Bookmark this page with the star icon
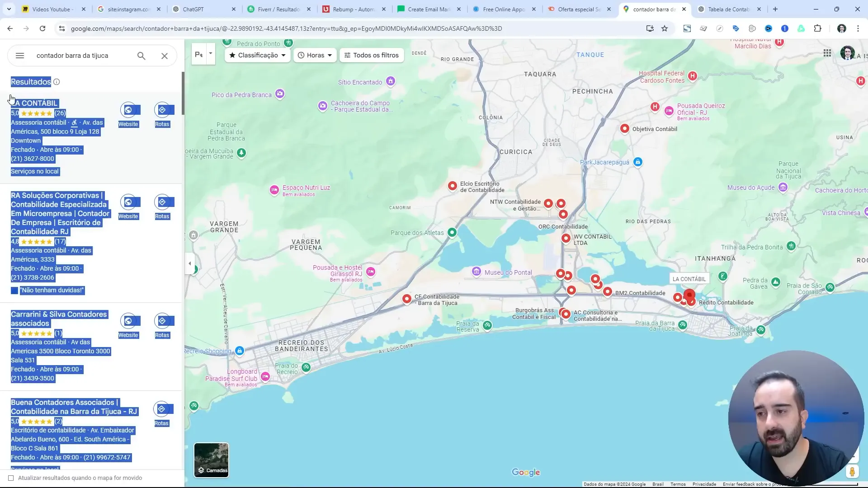This screenshot has height=488, width=868. click(665, 28)
